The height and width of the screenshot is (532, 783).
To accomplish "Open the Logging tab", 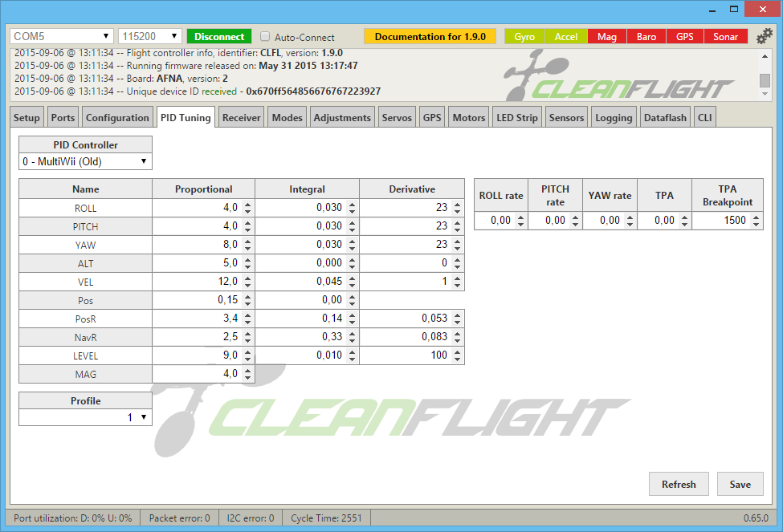I will click(x=614, y=118).
